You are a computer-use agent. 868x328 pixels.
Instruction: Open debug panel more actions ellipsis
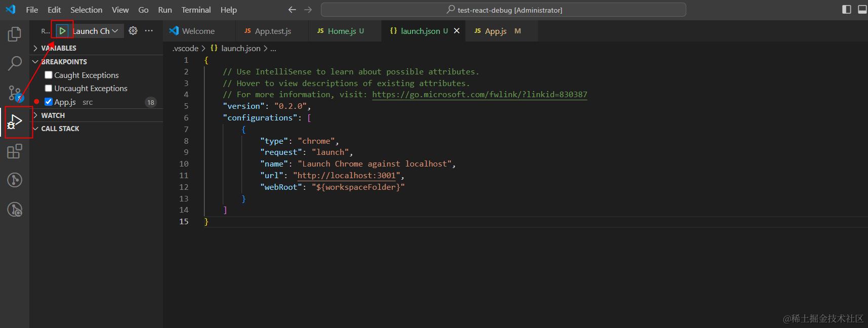[149, 31]
